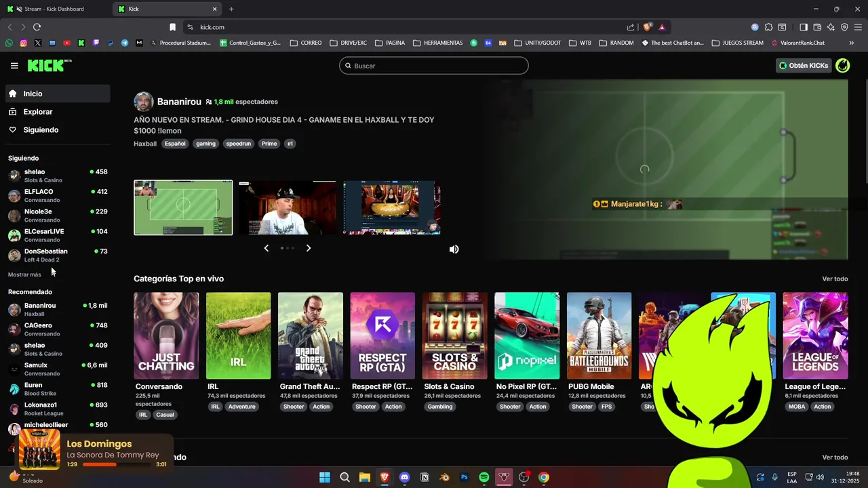This screenshot has width=868, height=488.
Task: Click the share page icon
Action: (631, 27)
